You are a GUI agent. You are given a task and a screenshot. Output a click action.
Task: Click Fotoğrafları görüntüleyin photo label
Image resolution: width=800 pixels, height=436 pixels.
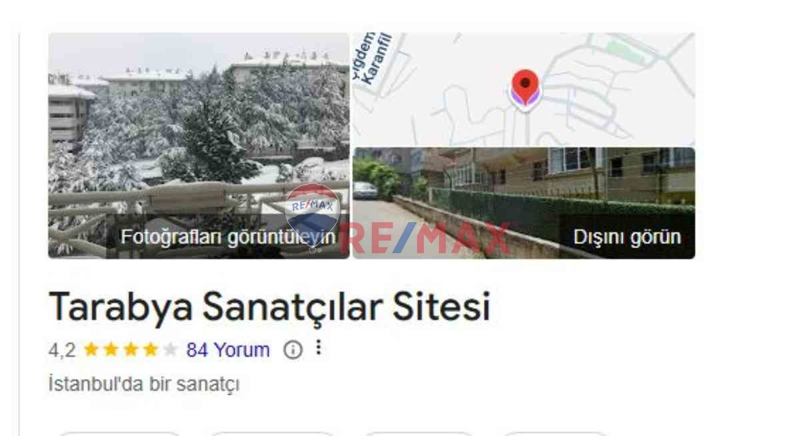[228, 237]
